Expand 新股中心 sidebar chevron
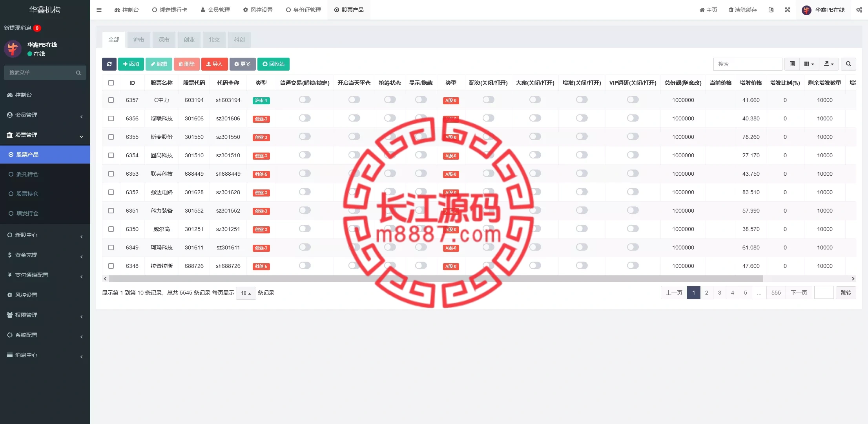Viewport: 868px width, 424px height. (81, 237)
